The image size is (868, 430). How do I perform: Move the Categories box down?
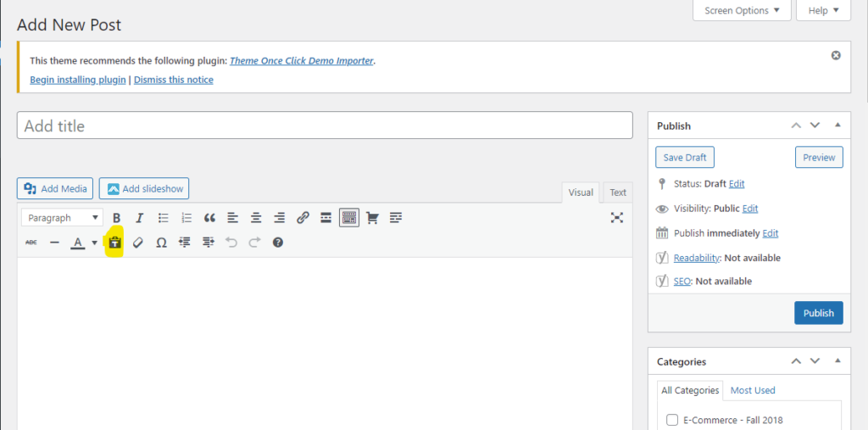815,361
